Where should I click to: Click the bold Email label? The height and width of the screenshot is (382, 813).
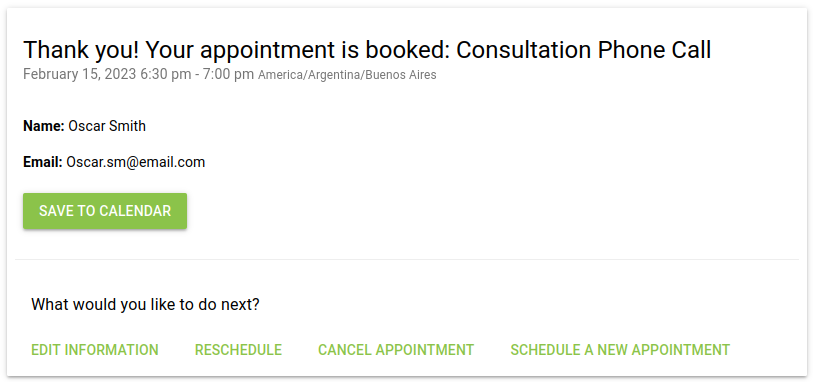coord(43,162)
